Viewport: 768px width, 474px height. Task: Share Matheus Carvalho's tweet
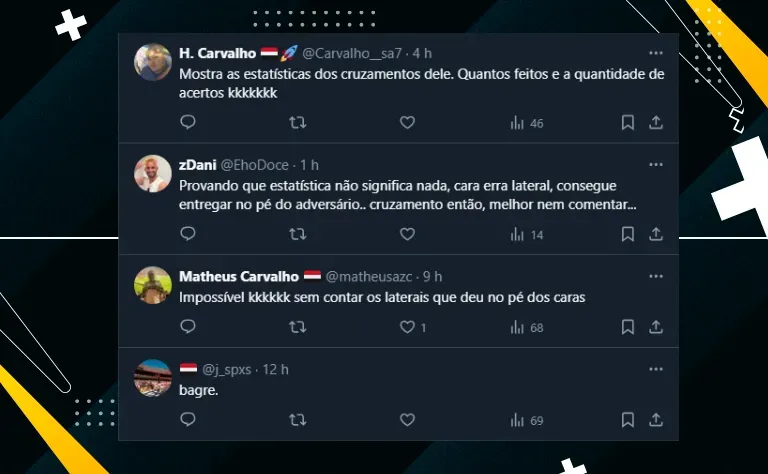(x=656, y=327)
